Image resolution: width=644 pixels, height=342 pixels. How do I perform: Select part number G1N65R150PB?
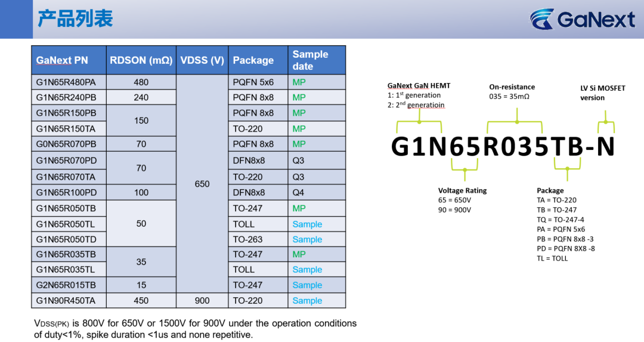66,113
